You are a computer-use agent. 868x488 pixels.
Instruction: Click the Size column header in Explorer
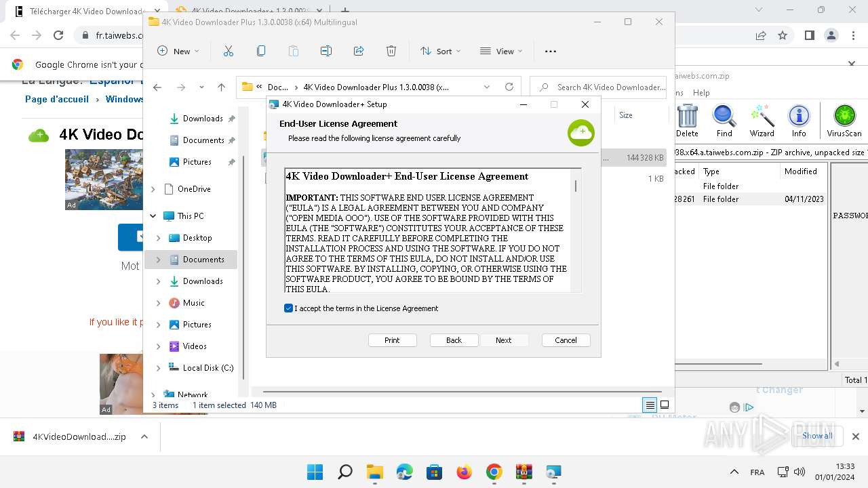(x=626, y=115)
